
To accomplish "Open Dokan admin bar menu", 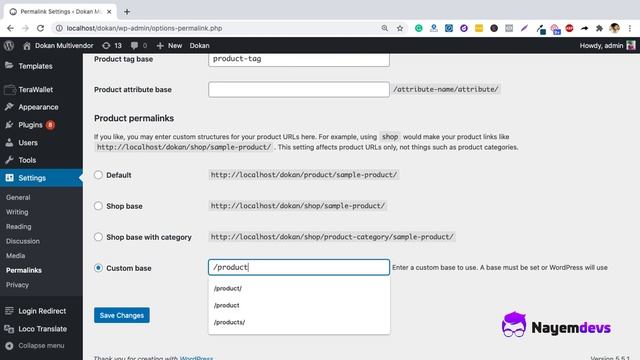I will [x=199, y=45].
